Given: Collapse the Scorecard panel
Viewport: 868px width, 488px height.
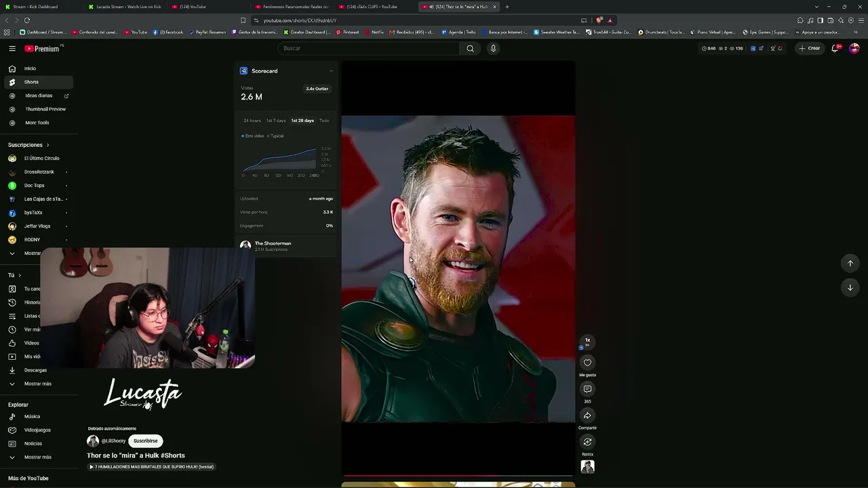Looking at the screenshot, I should click(331, 71).
